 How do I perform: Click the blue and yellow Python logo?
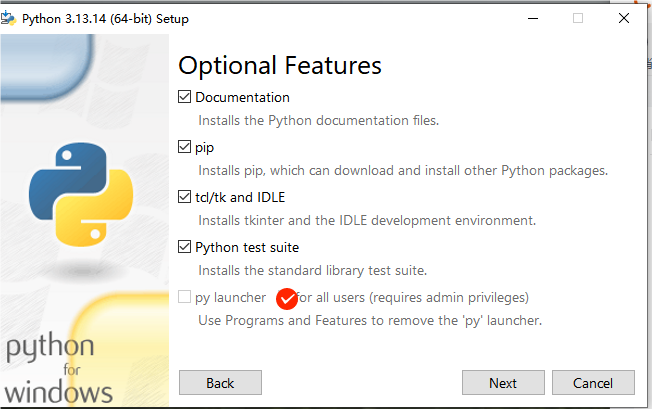81,195
